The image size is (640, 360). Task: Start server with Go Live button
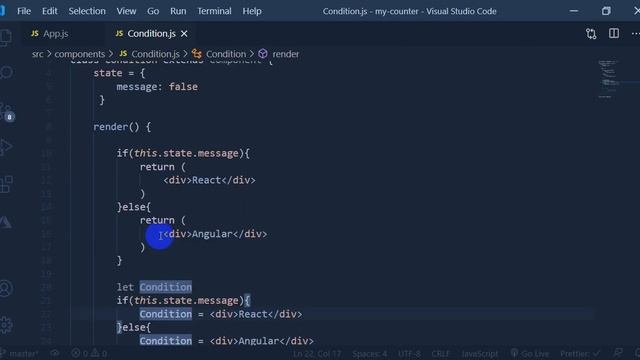coord(529,353)
